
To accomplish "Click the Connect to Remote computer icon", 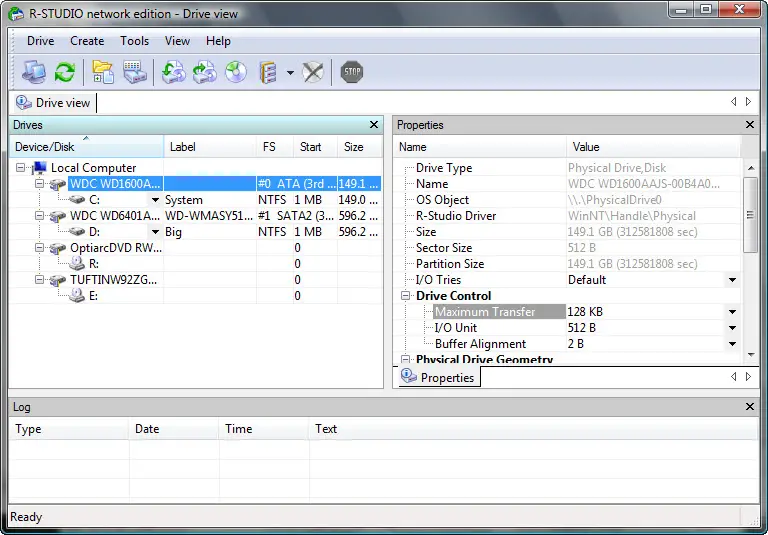I will (34, 73).
